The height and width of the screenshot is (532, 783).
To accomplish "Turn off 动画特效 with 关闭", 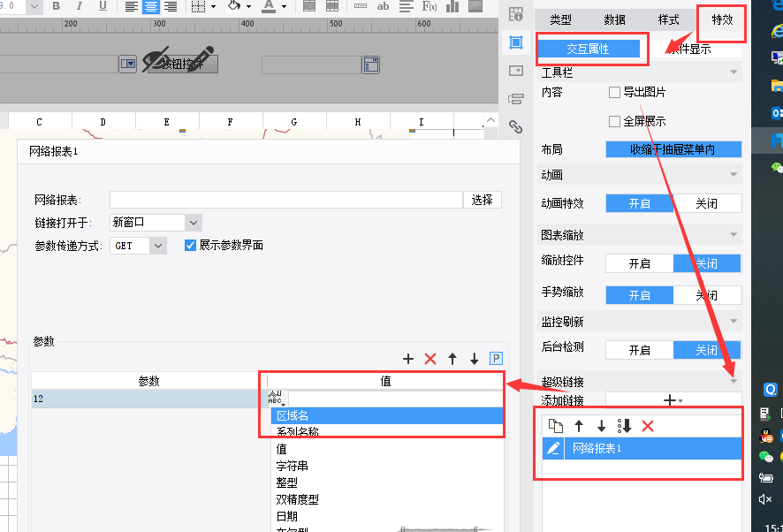I will 707,203.
